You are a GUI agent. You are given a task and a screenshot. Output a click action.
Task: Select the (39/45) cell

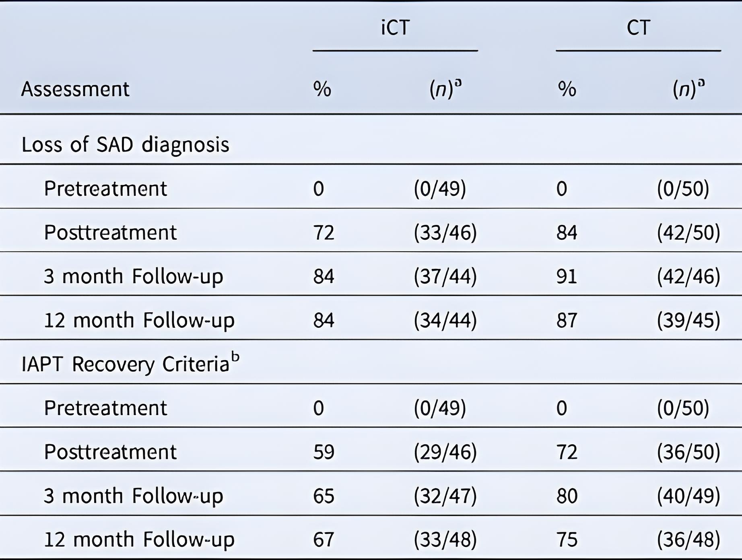[688, 320]
